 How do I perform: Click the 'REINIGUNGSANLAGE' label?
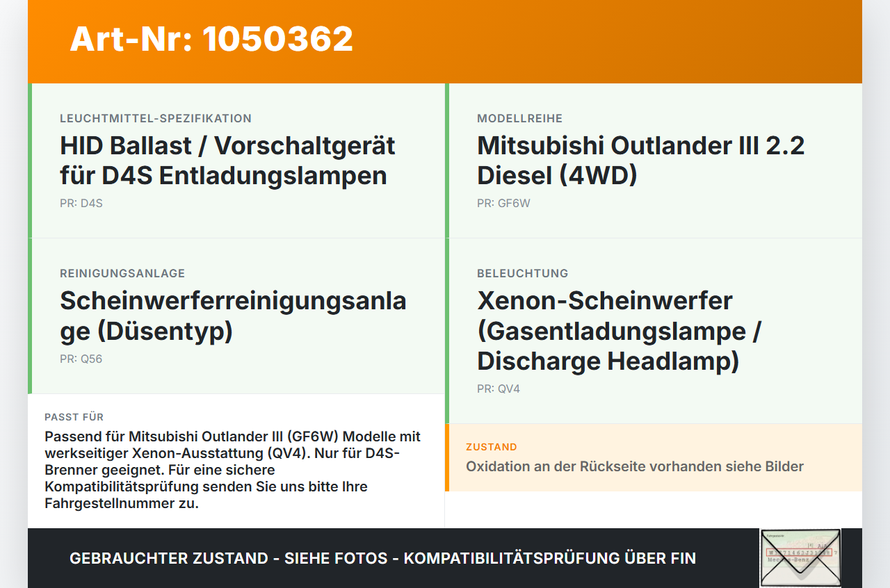[x=122, y=274]
